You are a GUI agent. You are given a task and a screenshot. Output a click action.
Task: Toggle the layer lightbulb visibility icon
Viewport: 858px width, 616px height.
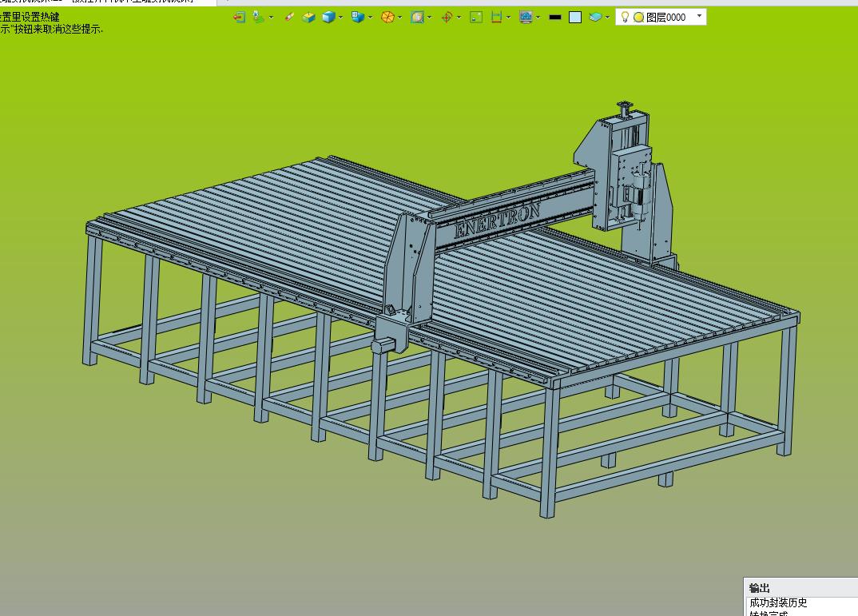[625, 18]
